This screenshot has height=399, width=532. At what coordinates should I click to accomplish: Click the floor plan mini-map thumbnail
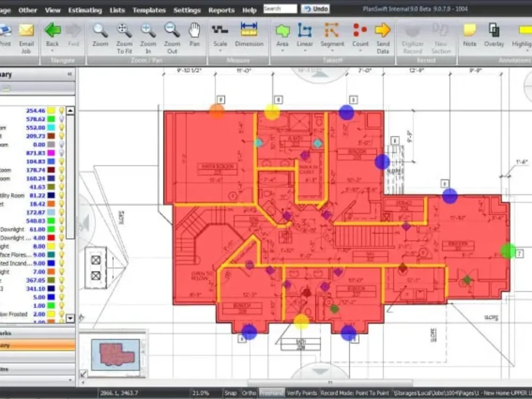point(115,354)
